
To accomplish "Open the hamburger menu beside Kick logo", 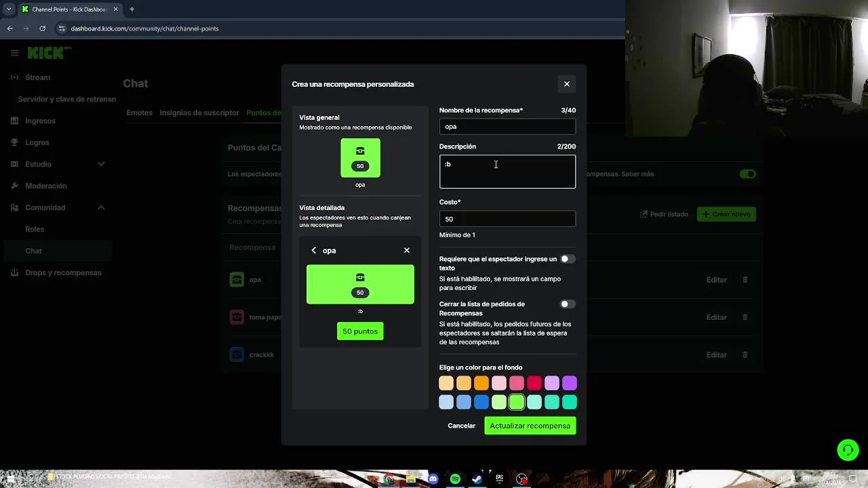I will coord(14,53).
